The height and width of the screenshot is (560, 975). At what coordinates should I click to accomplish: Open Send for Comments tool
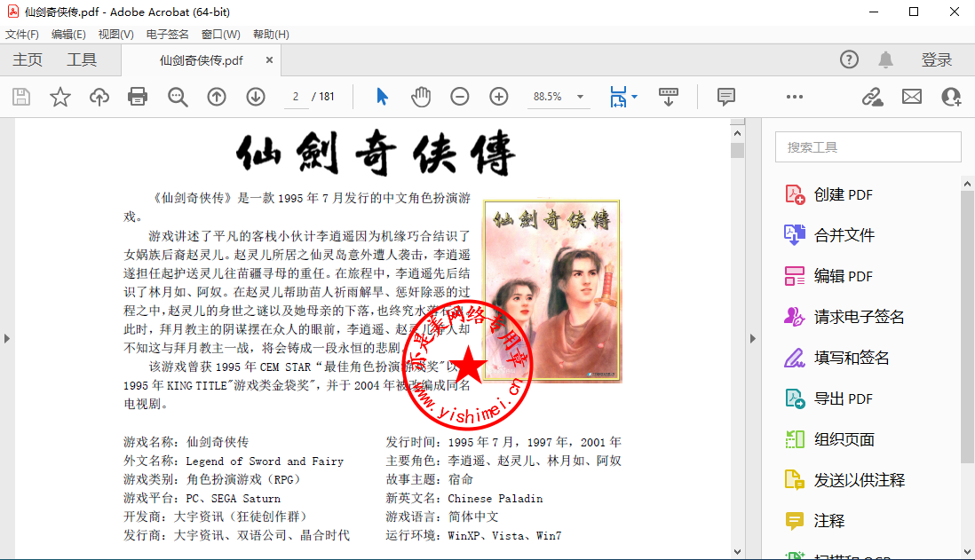click(844, 480)
